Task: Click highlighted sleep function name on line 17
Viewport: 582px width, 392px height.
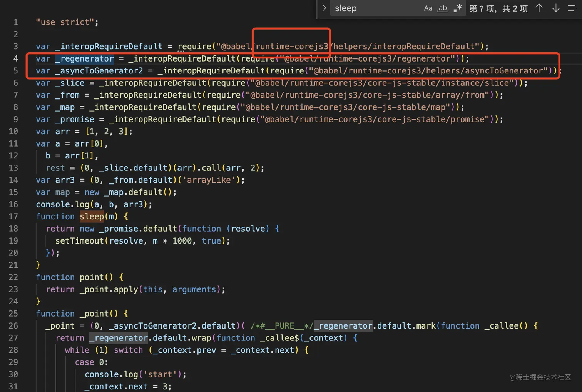Action: coord(92,217)
